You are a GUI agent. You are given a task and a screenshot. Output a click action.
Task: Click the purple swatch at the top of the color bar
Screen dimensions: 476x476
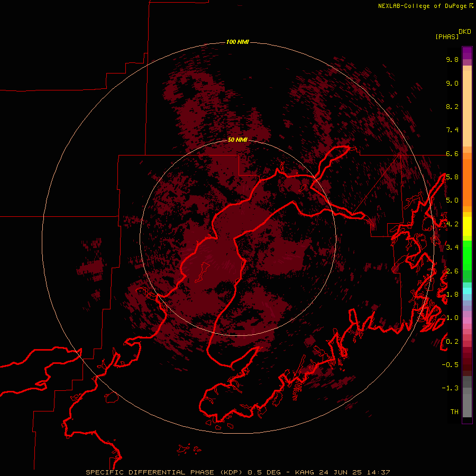(467, 53)
